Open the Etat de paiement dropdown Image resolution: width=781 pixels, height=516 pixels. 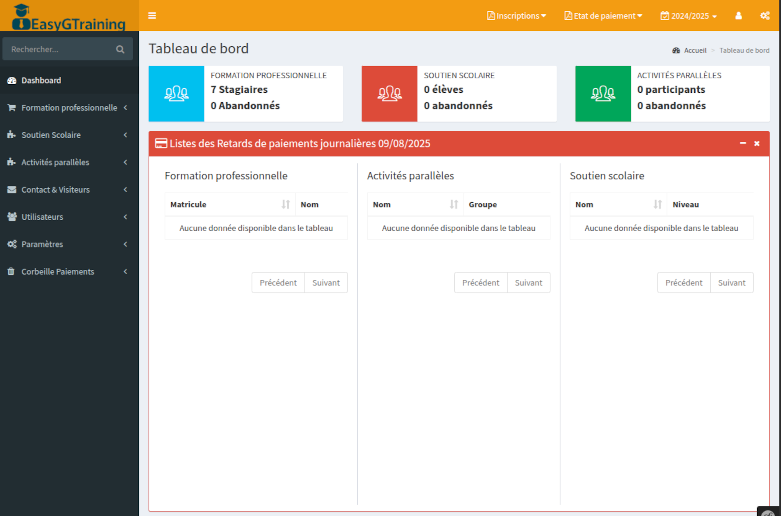pos(603,16)
